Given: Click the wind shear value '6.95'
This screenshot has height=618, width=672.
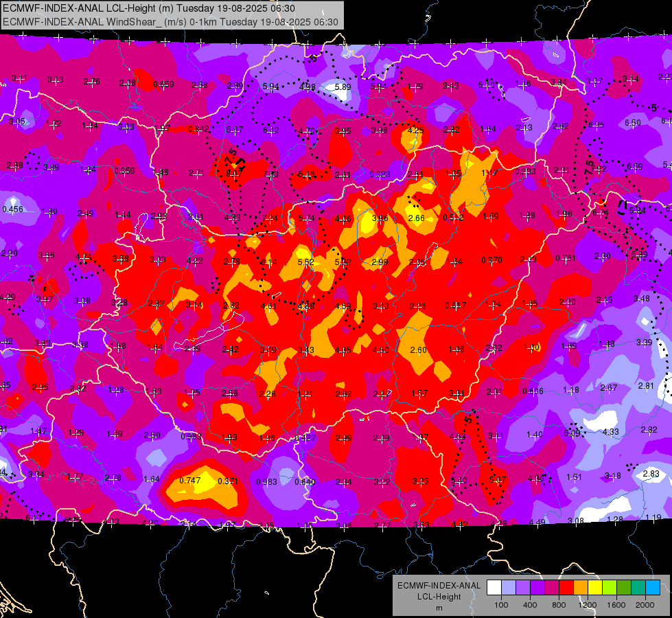Looking at the screenshot, I should click(596, 124).
